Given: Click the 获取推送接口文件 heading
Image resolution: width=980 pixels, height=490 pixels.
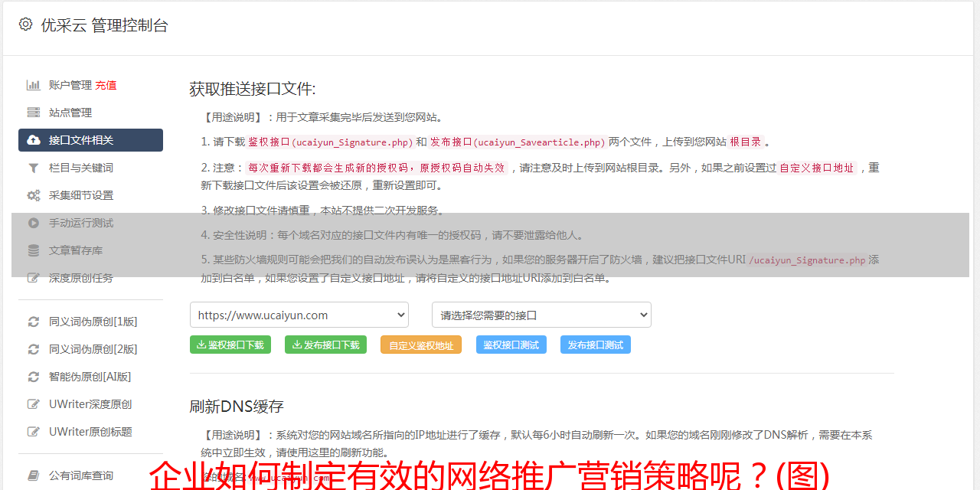Looking at the screenshot, I should coord(253,89).
